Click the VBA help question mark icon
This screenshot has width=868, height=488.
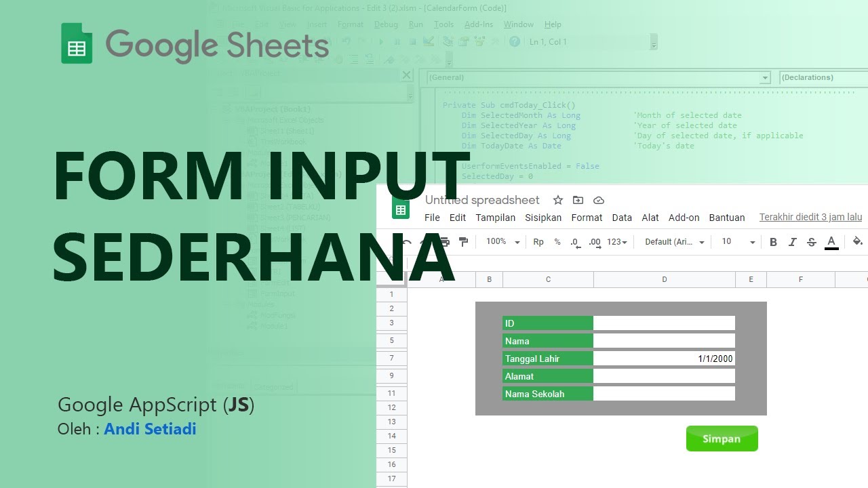515,42
